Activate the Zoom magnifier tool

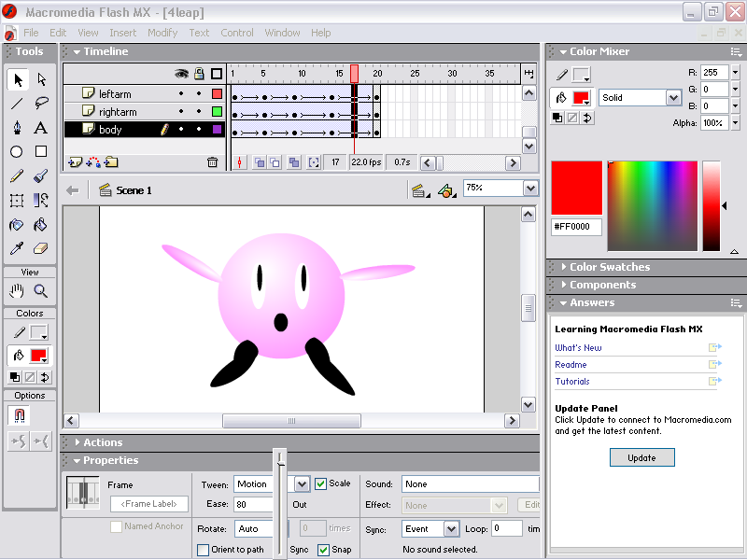pos(41,290)
